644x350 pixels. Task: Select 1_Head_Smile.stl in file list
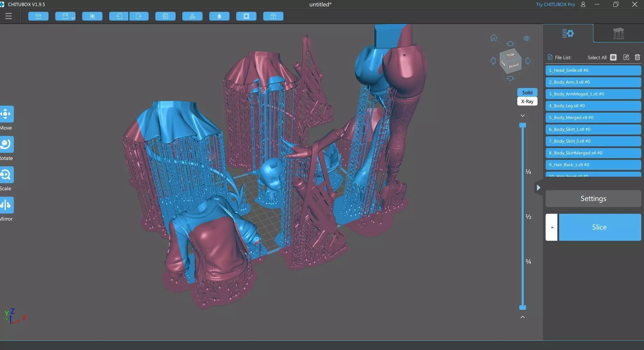click(593, 70)
